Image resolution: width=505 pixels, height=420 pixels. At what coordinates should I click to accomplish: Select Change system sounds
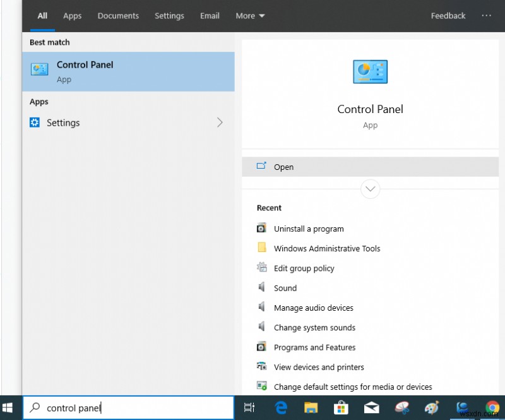(x=314, y=327)
